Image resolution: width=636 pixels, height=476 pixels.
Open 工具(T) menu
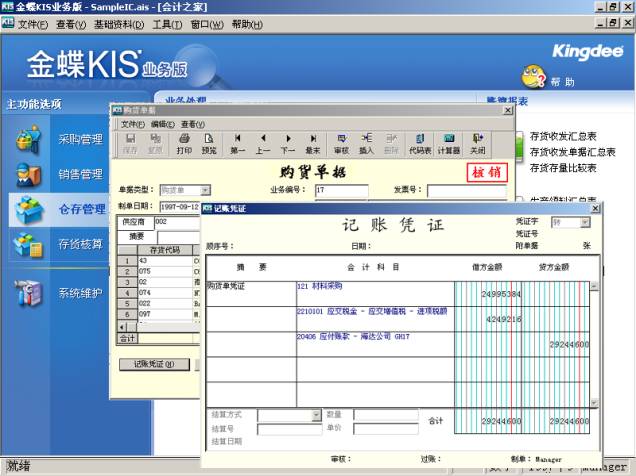167,24
